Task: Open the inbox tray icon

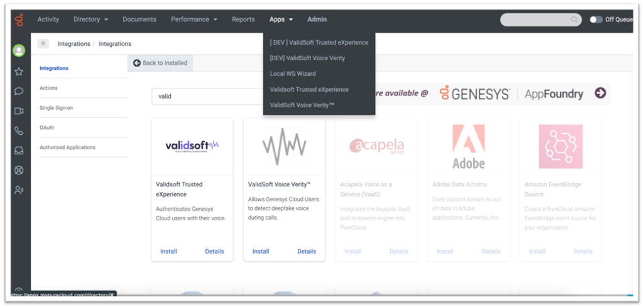Action: (x=19, y=151)
